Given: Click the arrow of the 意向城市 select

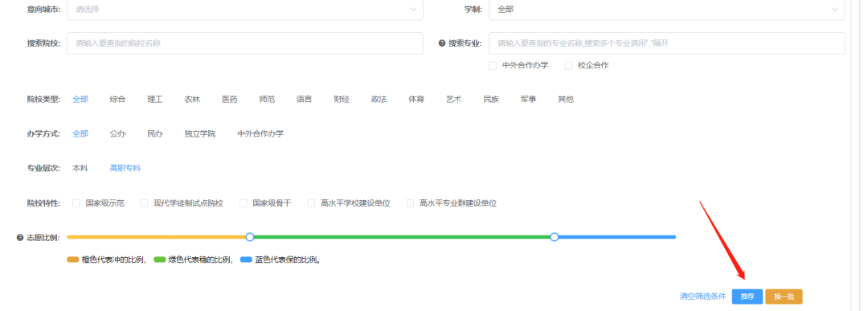Looking at the screenshot, I should (414, 10).
